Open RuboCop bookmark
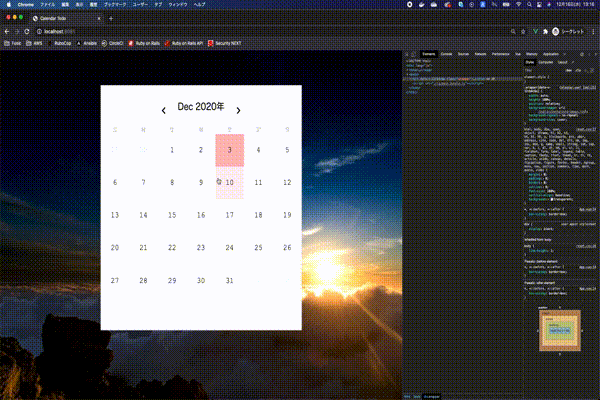The width and height of the screenshot is (600, 400). [x=59, y=43]
